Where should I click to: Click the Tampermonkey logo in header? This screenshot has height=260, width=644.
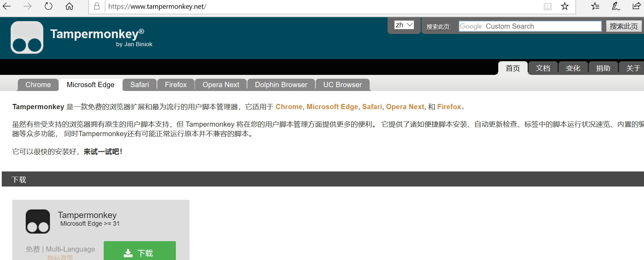click(27, 37)
